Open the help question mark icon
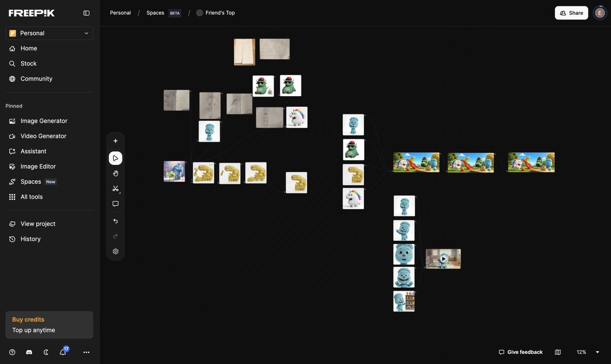 (12, 352)
